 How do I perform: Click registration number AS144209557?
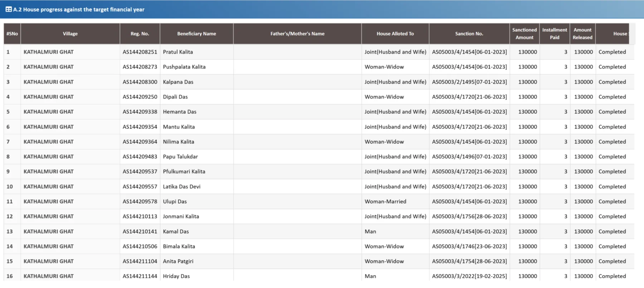[x=140, y=186]
